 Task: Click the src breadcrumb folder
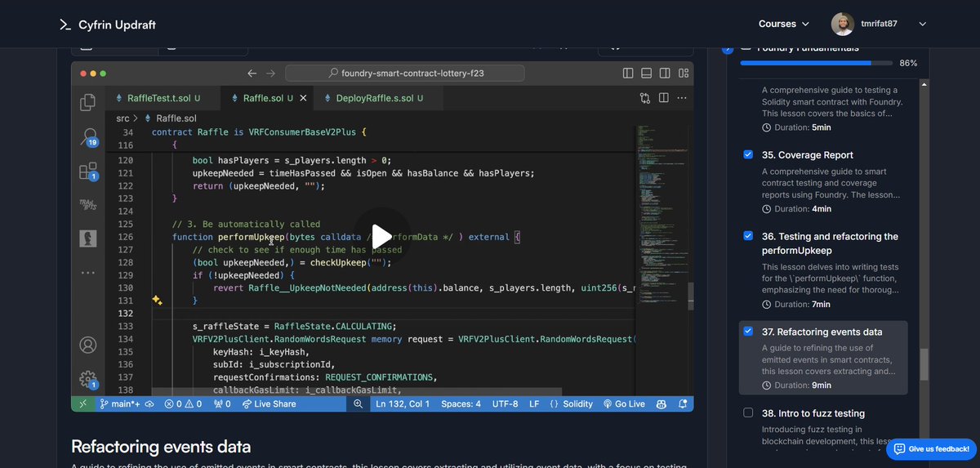(x=122, y=118)
